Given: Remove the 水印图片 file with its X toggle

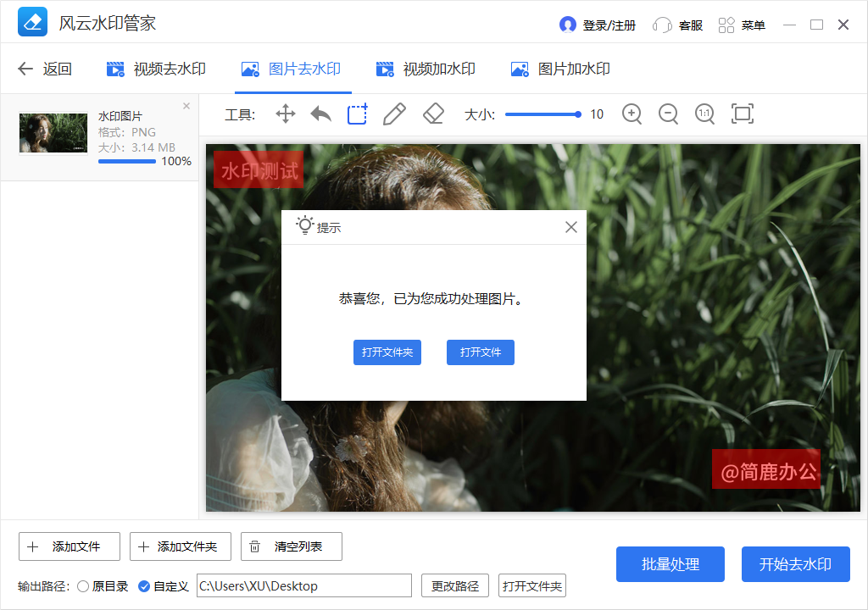Looking at the screenshot, I should tap(186, 106).
